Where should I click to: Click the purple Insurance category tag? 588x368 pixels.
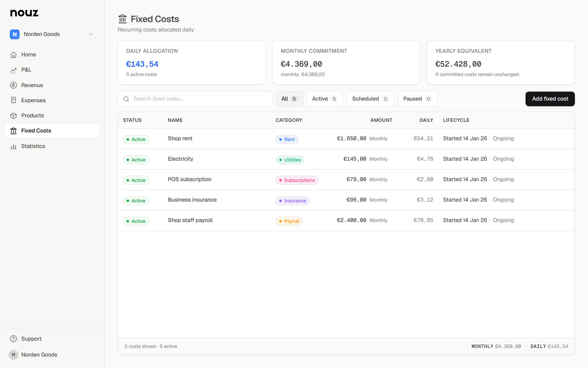292,201
